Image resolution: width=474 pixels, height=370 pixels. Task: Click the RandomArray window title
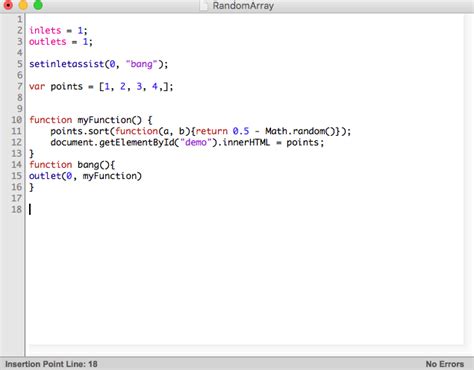243,6
